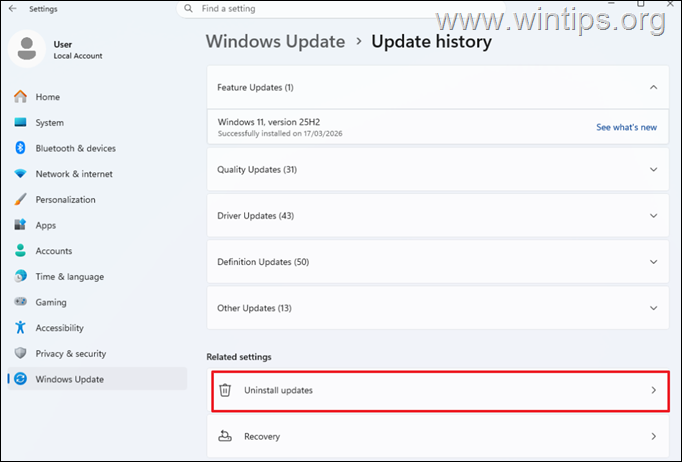
Task: Click the back arrow in Settings
Action: pos(13,8)
